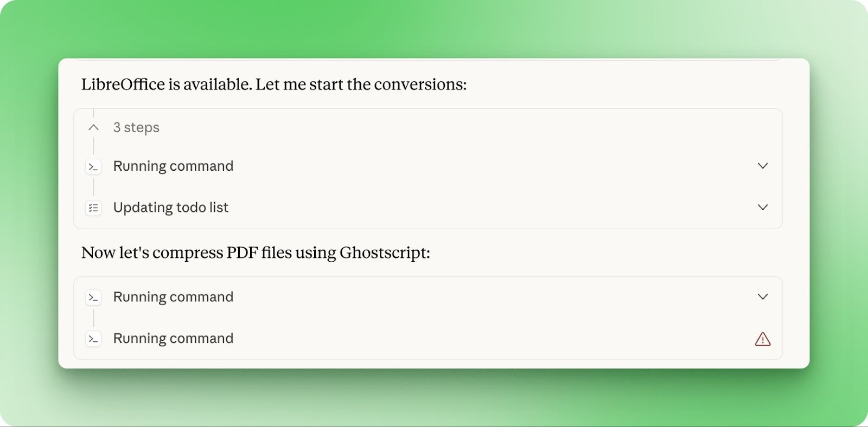The width and height of the screenshot is (868, 427).
Task: Click the 3 steps label
Action: [x=136, y=127]
